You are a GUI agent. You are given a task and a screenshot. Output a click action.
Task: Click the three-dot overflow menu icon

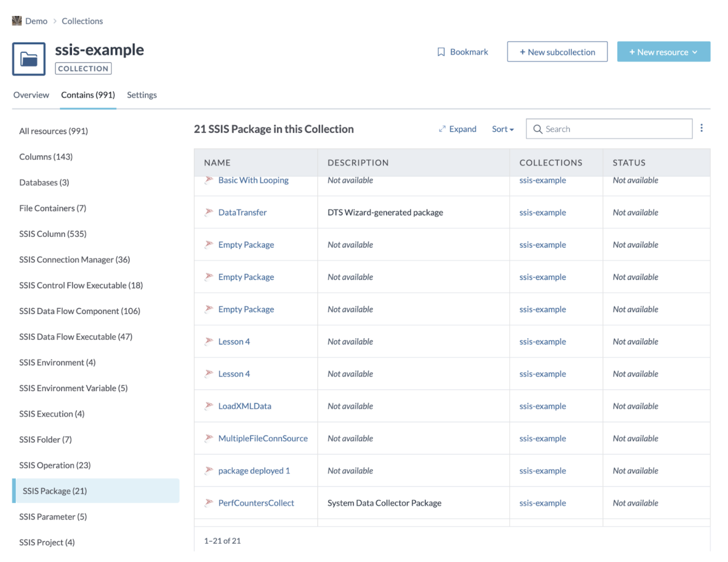tap(701, 128)
